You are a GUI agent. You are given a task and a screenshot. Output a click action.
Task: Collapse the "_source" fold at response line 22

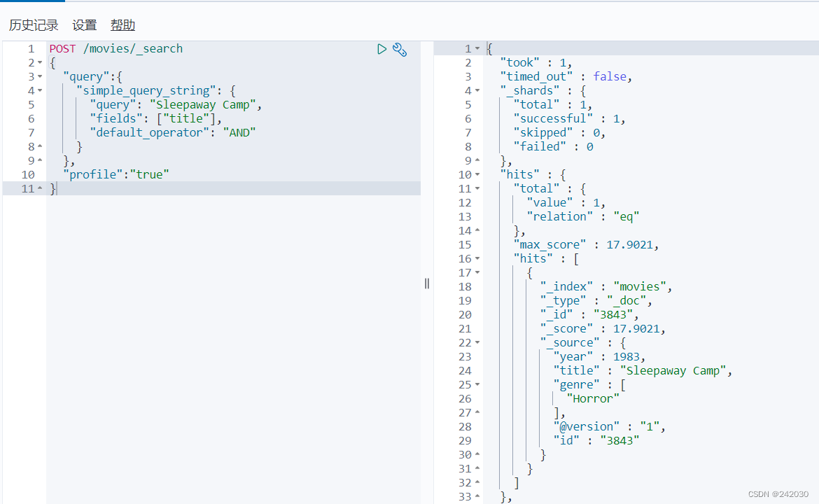click(x=477, y=343)
